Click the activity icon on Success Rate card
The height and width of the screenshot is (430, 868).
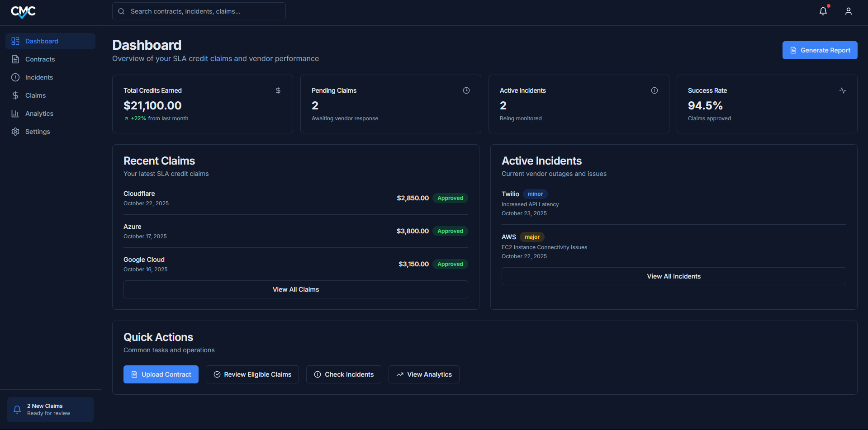[x=843, y=90]
